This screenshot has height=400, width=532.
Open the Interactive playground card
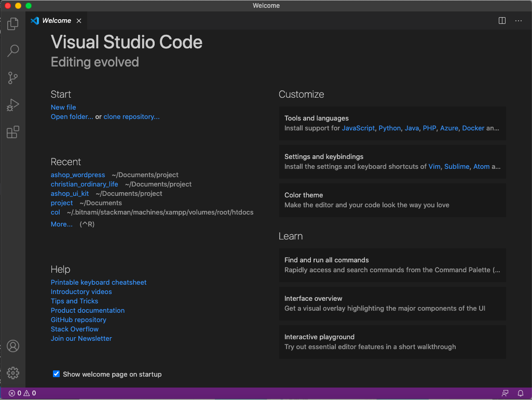click(x=392, y=342)
